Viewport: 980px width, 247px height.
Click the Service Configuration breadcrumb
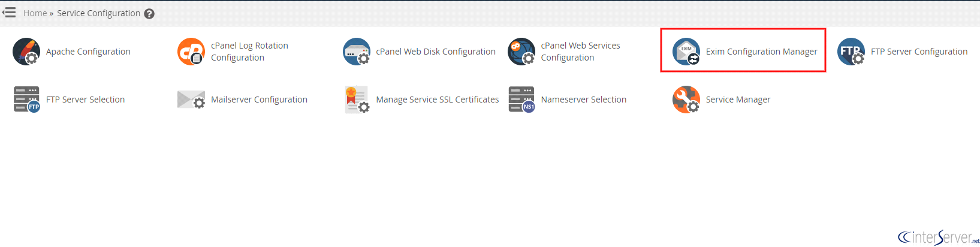coord(98,13)
